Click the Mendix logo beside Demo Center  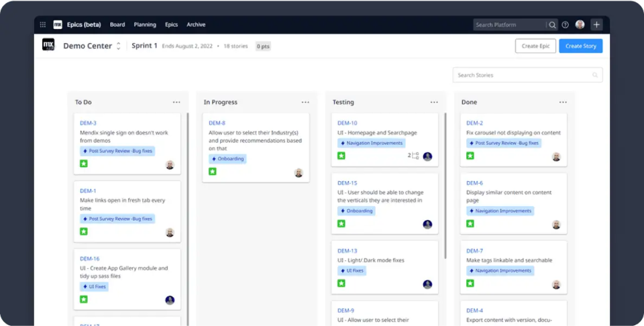[x=48, y=45]
